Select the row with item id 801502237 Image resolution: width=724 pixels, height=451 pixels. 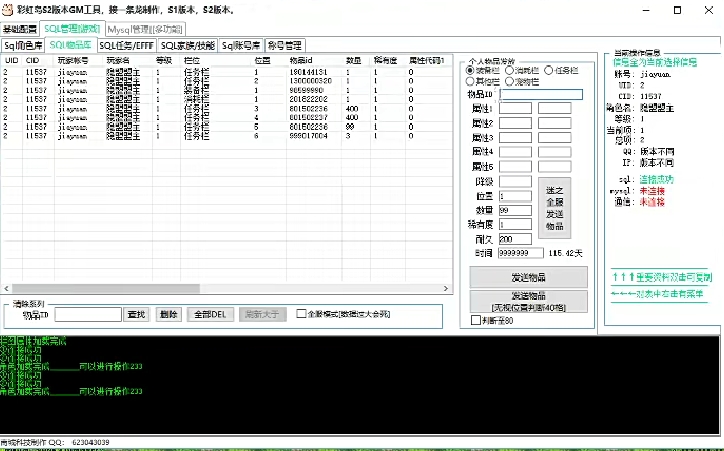(226, 118)
